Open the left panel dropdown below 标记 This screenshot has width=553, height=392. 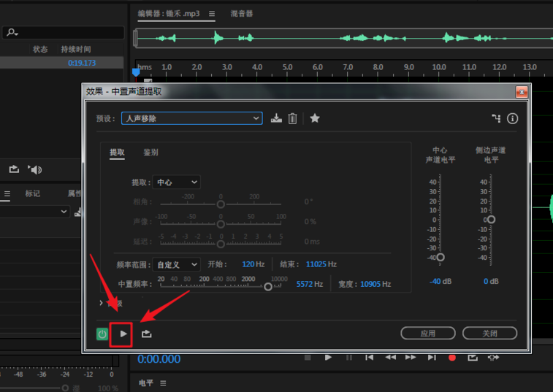[34, 212]
